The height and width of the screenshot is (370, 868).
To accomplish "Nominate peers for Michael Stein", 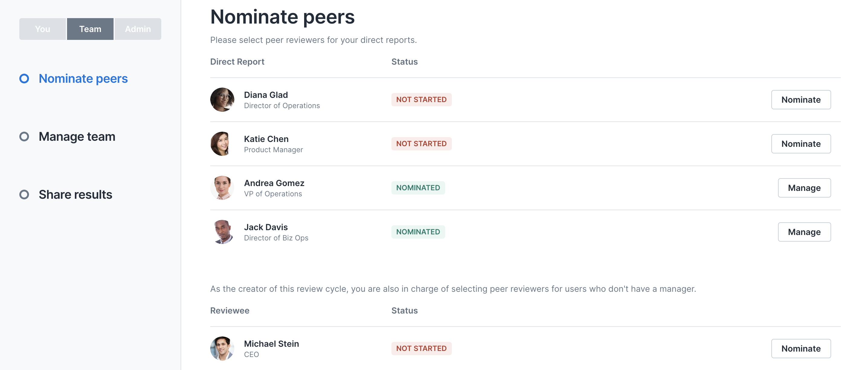I will click(801, 349).
